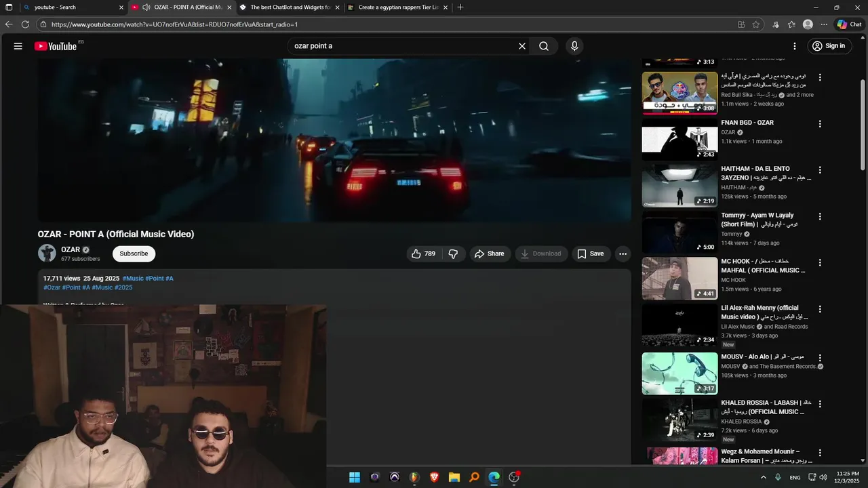Share the POINT A video
Image resolution: width=868 pixels, height=488 pixels.
tap(490, 253)
